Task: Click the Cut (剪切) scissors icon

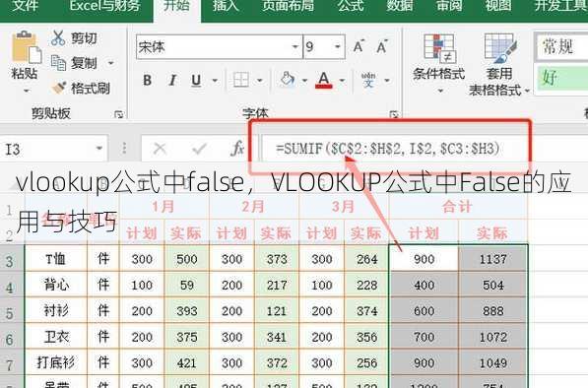Action: (x=58, y=37)
